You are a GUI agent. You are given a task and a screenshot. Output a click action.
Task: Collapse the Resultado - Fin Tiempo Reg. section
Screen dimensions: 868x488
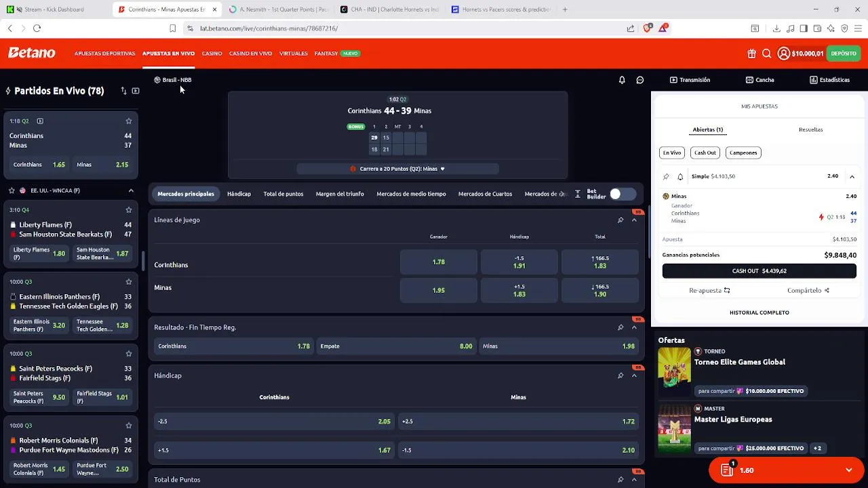634,327
